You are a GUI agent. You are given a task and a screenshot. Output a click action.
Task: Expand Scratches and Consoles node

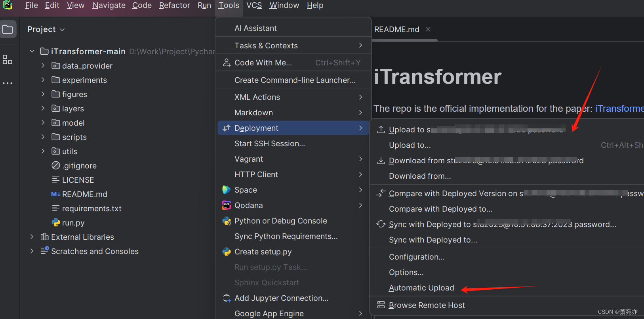[x=32, y=251]
